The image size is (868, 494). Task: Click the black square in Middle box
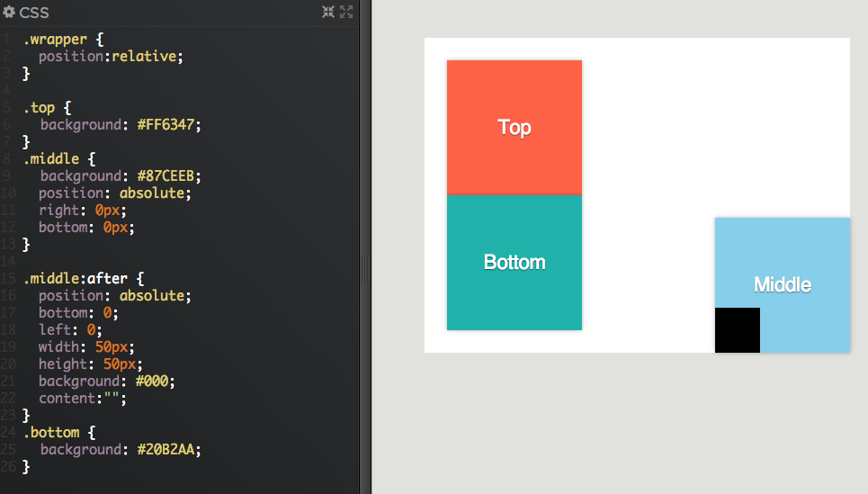click(x=738, y=330)
